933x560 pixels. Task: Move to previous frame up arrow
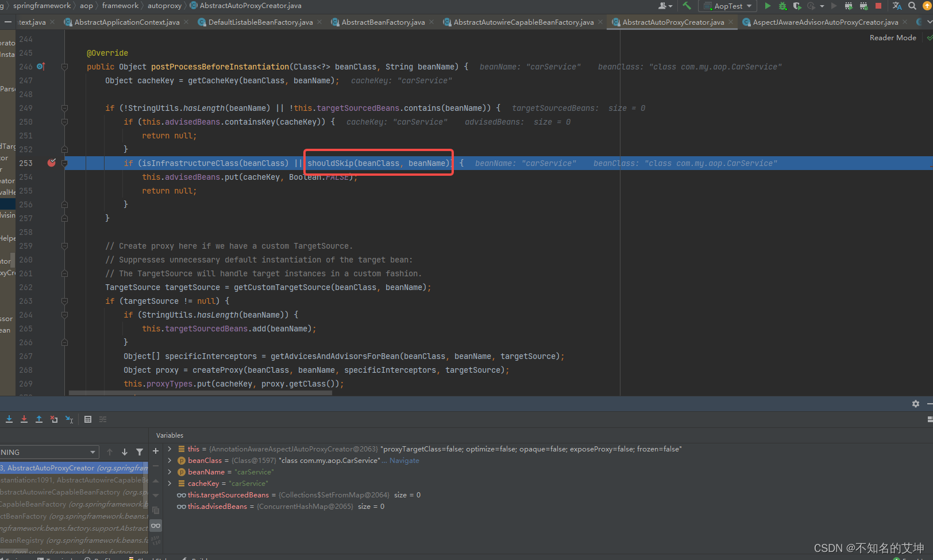(110, 452)
